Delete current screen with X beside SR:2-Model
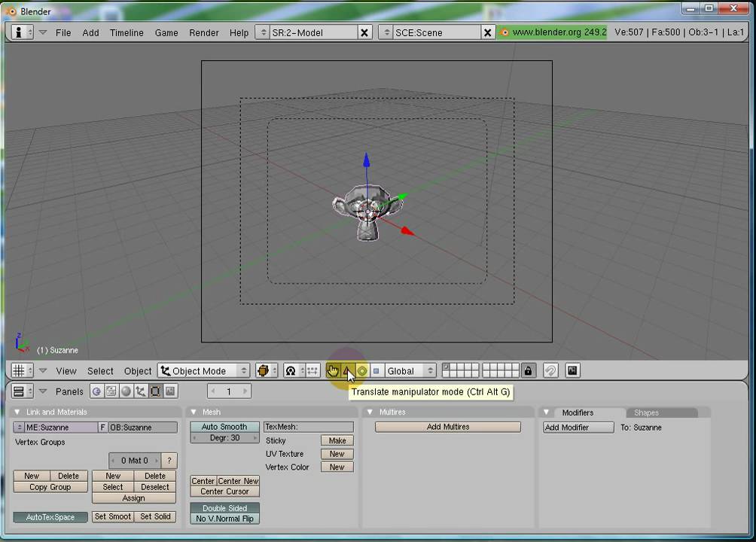This screenshot has width=756, height=542. point(364,32)
